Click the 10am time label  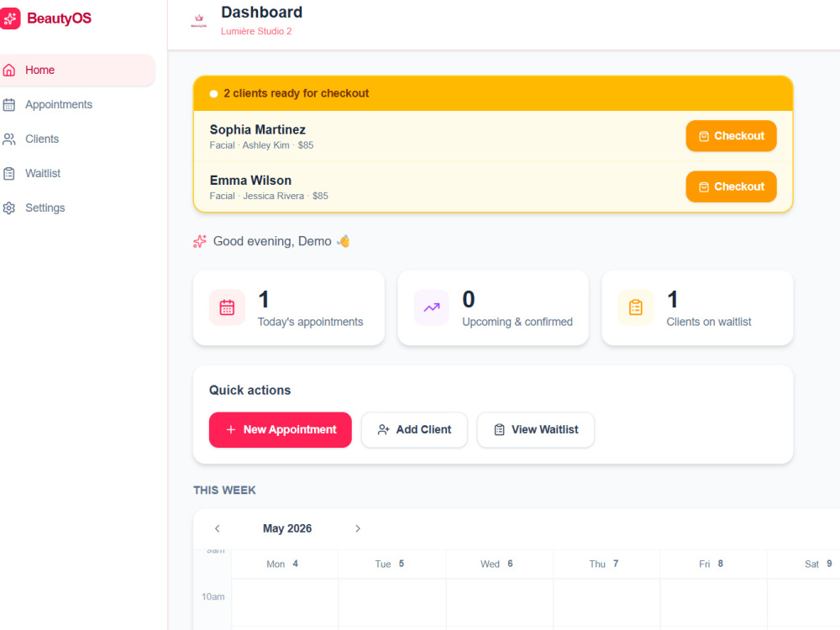[x=213, y=596]
